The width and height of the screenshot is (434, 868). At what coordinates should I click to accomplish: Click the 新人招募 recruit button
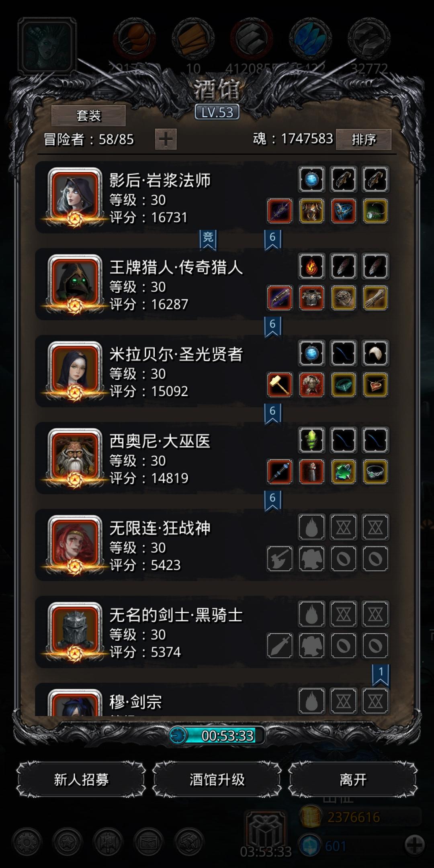coord(81,780)
